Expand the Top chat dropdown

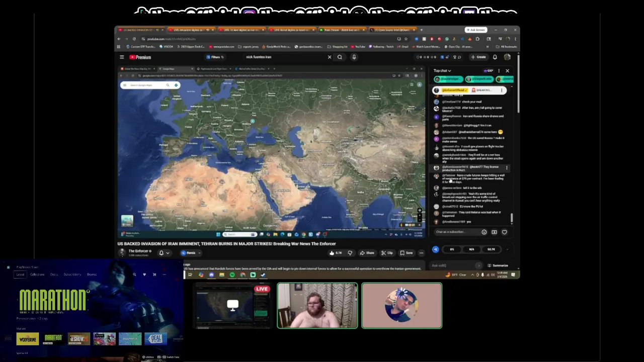coord(443,71)
